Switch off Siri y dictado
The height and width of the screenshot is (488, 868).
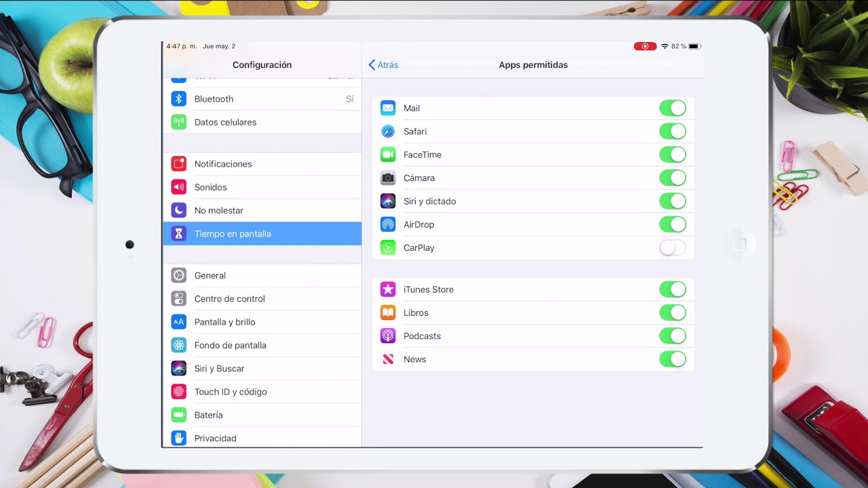point(673,201)
